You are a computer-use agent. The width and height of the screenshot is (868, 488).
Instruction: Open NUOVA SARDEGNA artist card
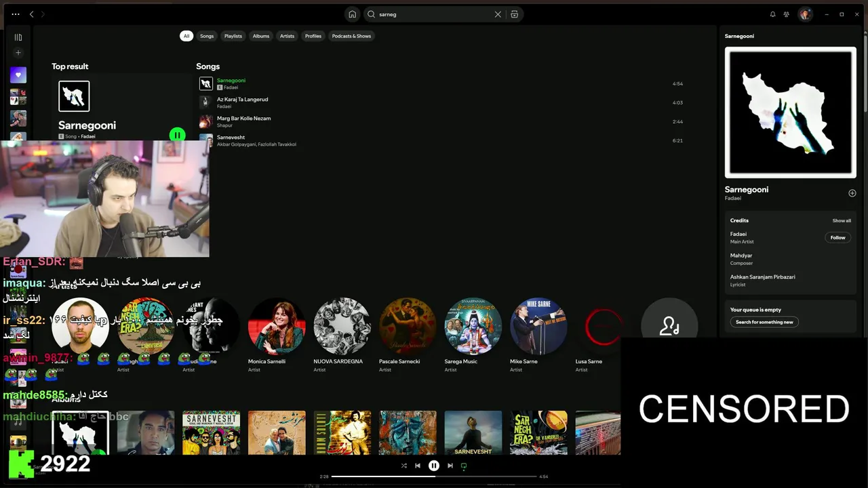342,335
